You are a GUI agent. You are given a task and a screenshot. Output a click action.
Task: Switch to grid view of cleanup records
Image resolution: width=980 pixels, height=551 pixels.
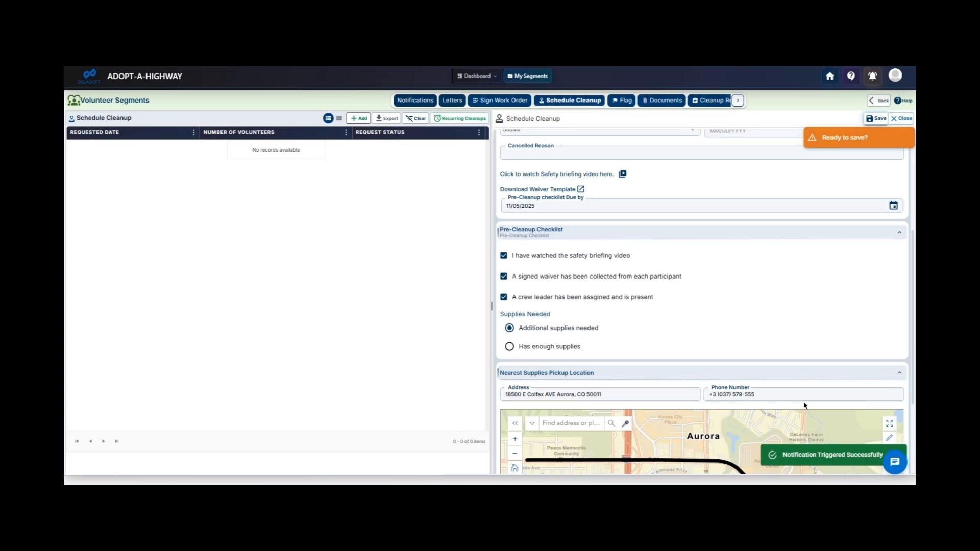(x=338, y=118)
